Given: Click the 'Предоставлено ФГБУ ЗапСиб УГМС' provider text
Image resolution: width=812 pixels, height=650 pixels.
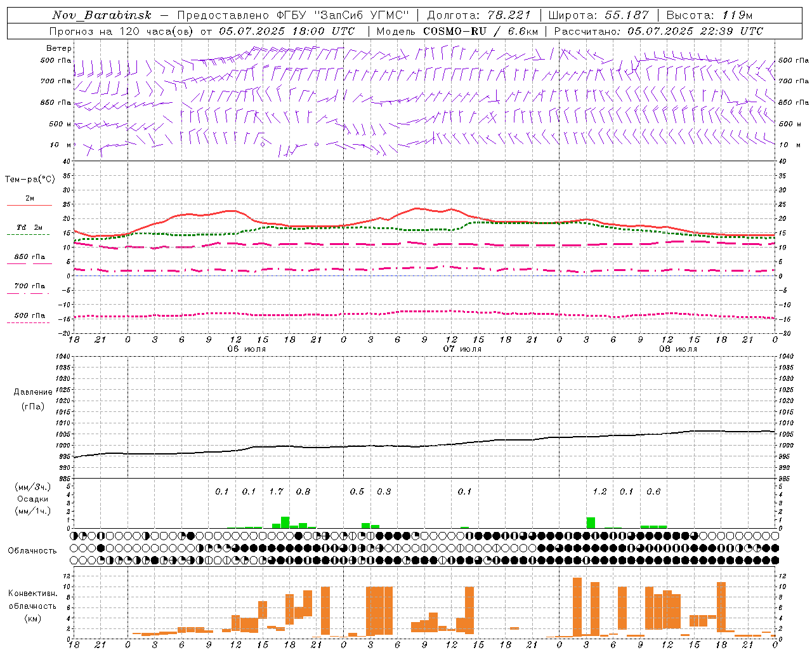Looking at the screenshot, I should [x=294, y=15].
